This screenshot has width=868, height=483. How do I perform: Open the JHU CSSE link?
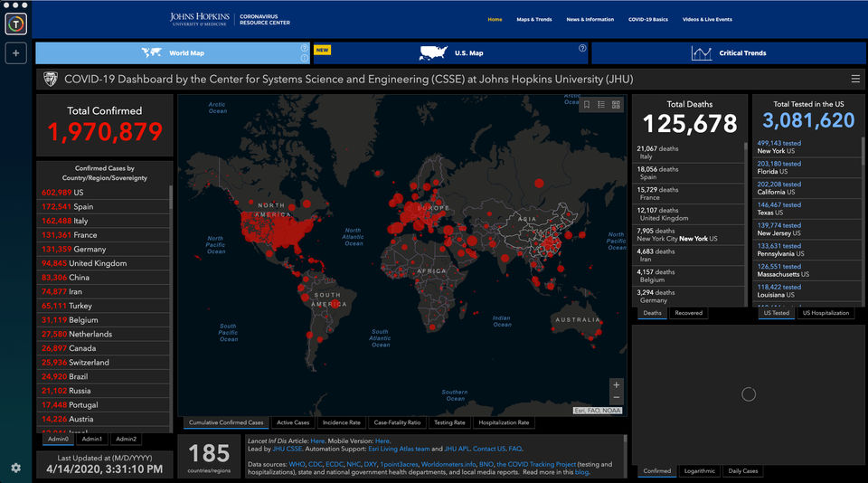tap(288, 449)
